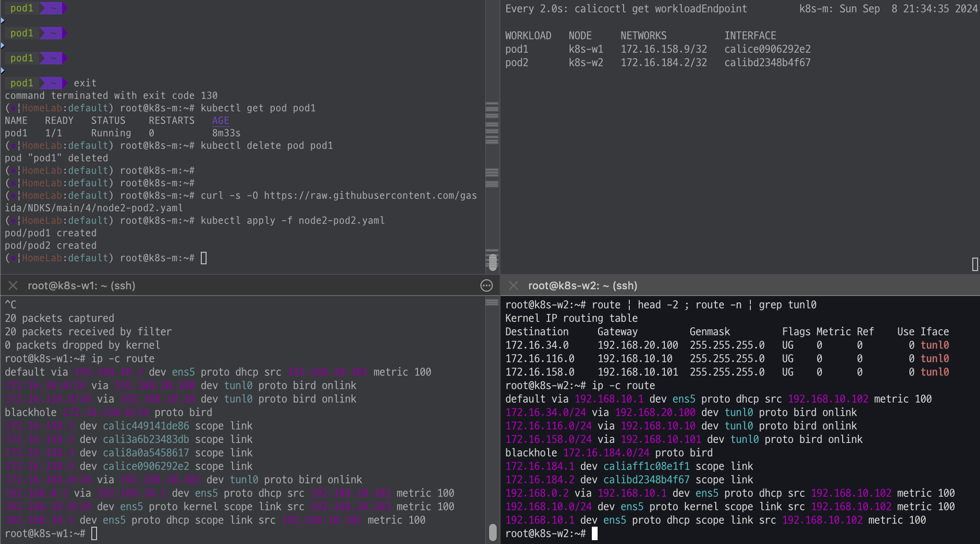
Task: Click the calibd2348b4f67 route device in k8s-w2
Action: click(646, 480)
